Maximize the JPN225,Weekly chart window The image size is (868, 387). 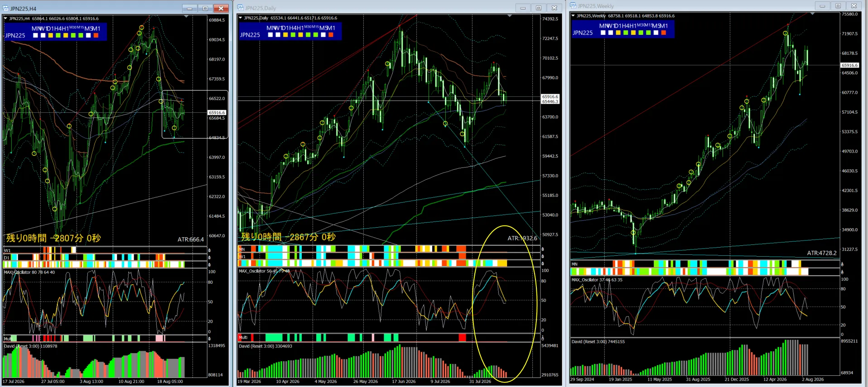click(x=838, y=5)
